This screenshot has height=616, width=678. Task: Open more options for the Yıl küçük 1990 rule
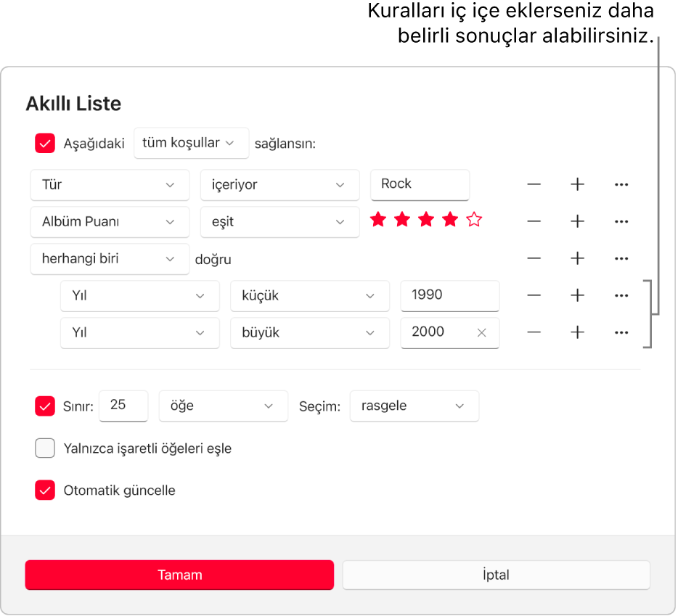[621, 295]
